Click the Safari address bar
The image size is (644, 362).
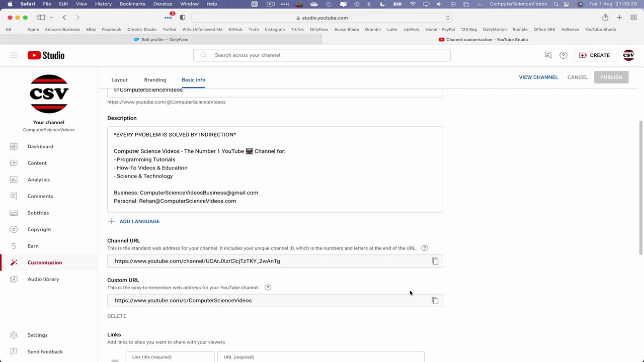322,18
